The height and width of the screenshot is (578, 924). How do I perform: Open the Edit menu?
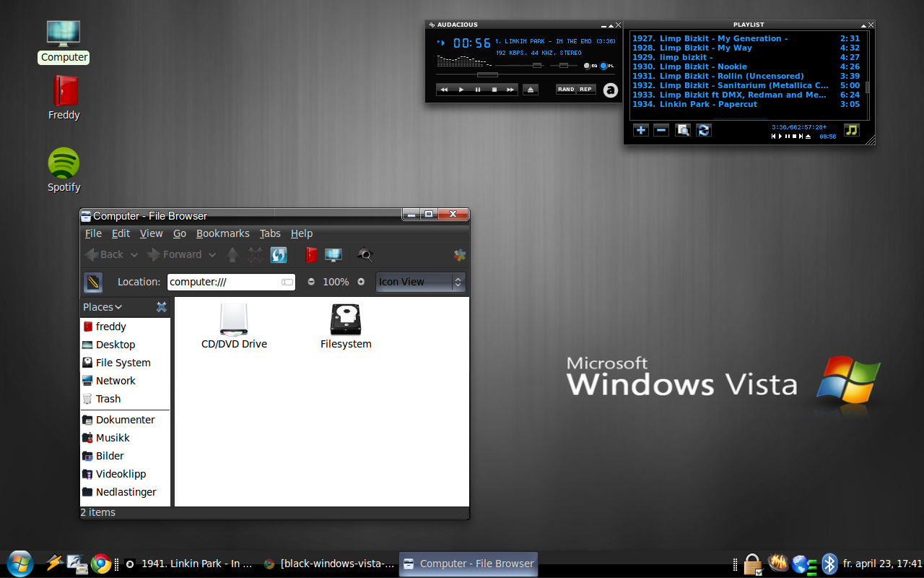(121, 233)
